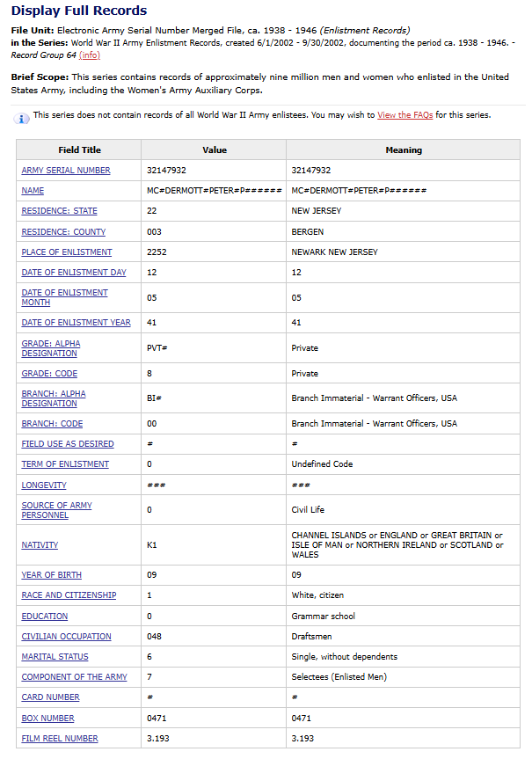Select the RESIDENCE: STATE link
This screenshot has height=759, width=532.
(x=59, y=211)
